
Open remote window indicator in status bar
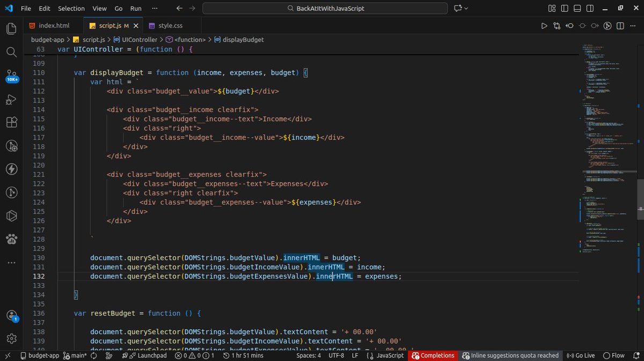8,356
